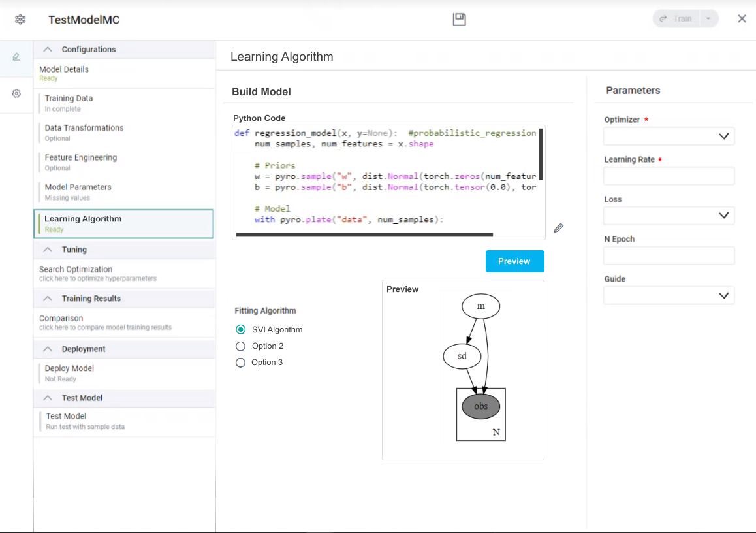
Task: Open the edit pen sidebar tab
Action: [x=16, y=57]
